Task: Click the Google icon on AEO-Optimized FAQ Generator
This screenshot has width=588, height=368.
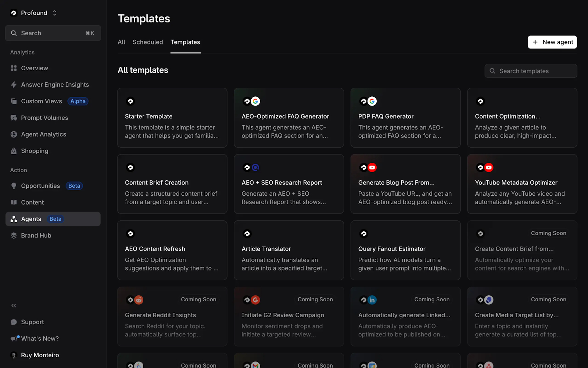Action: [x=255, y=100]
